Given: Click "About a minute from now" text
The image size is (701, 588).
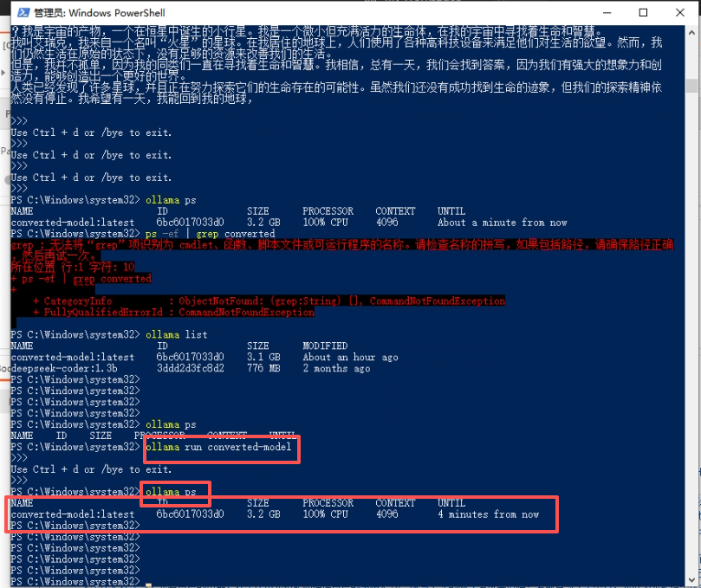Looking at the screenshot, I should tap(502, 223).
